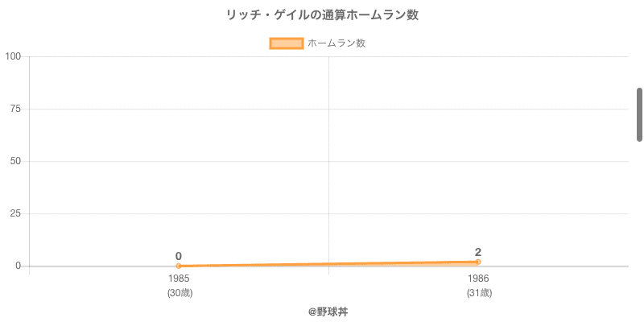Click the ホームラン数 legend label text
The height and width of the screenshot is (322, 644).
[x=336, y=43]
